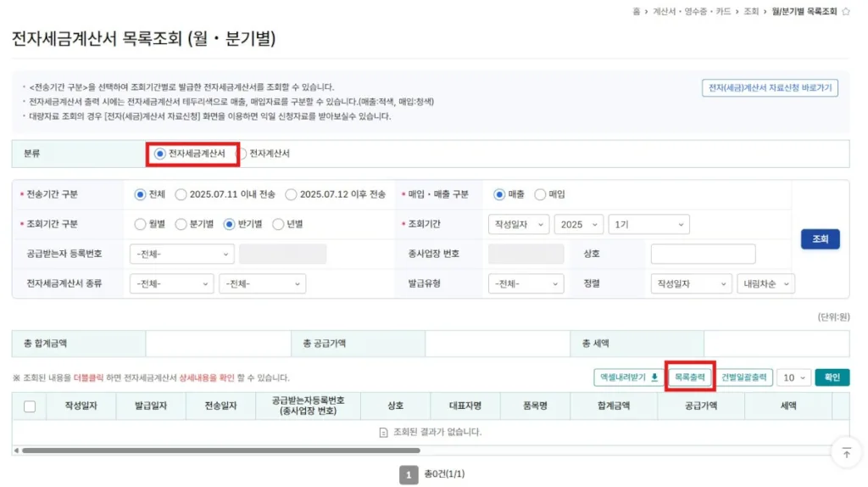Click the scroll-to-top arrow button
This screenshot has width=868, height=487.
point(847,453)
